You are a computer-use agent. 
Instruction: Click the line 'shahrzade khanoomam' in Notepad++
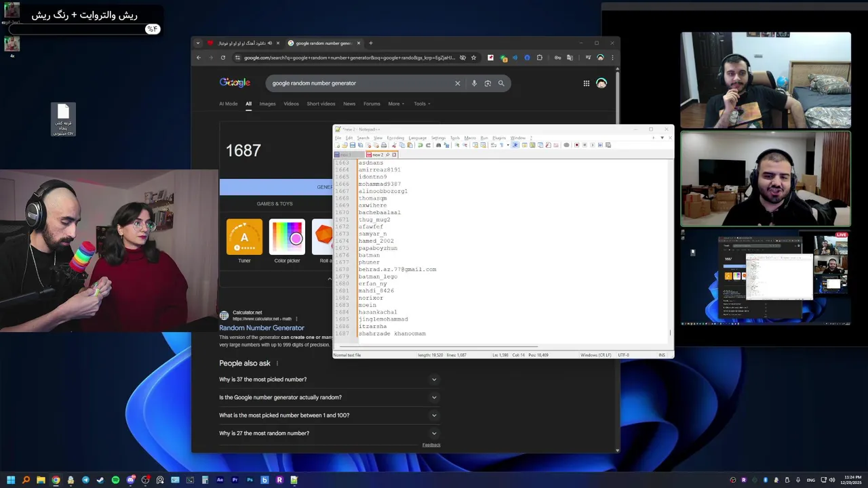click(x=392, y=334)
